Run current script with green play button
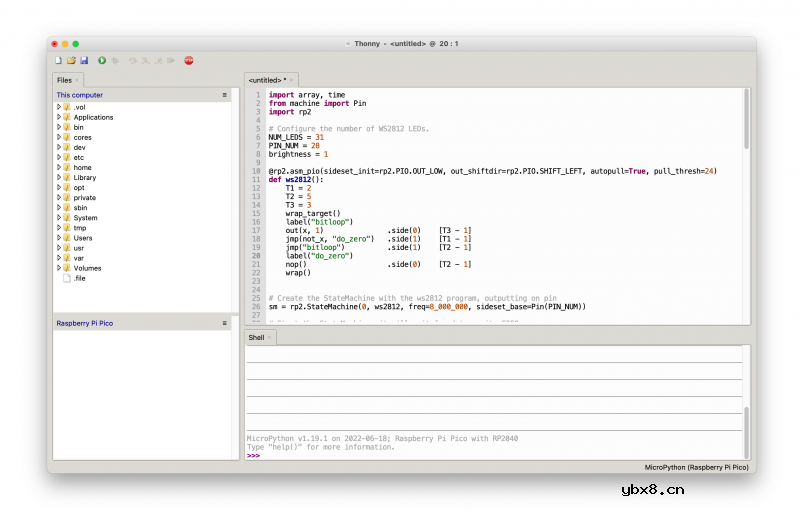 (x=102, y=61)
